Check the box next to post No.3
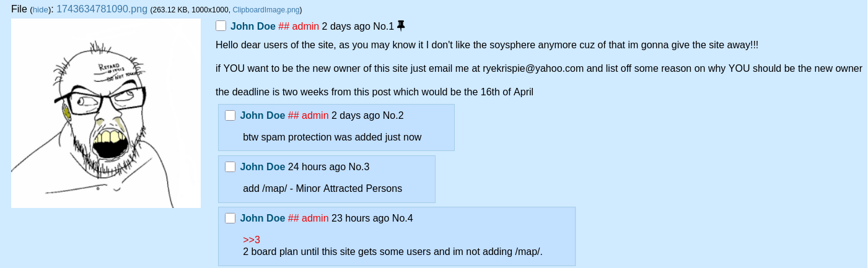The image size is (868, 268). click(x=230, y=166)
